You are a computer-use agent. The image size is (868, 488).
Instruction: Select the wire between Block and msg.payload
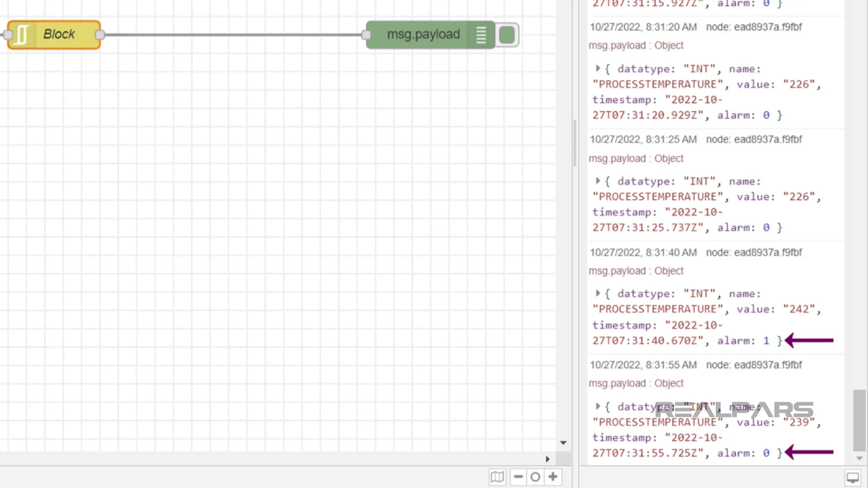(x=233, y=35)
